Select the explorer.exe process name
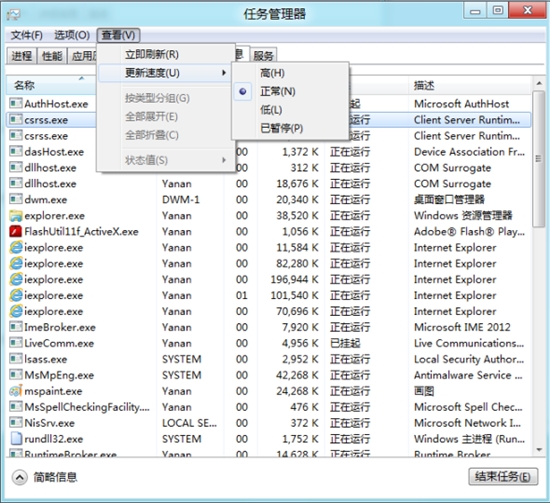The height and width of the screenshot is (503, 550). [54, 216]
